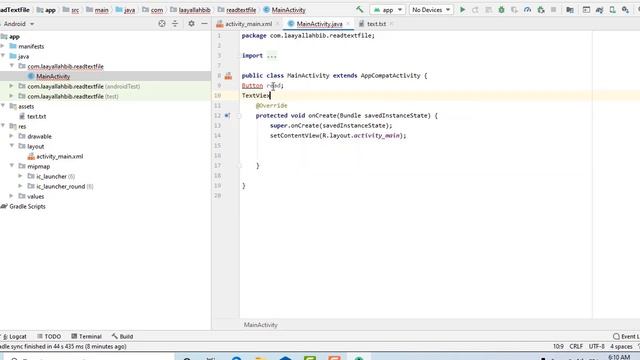Expand the folded import statement
Image resolution: width=640 pixels, height=360 pixels.
[x=272, y=56]
